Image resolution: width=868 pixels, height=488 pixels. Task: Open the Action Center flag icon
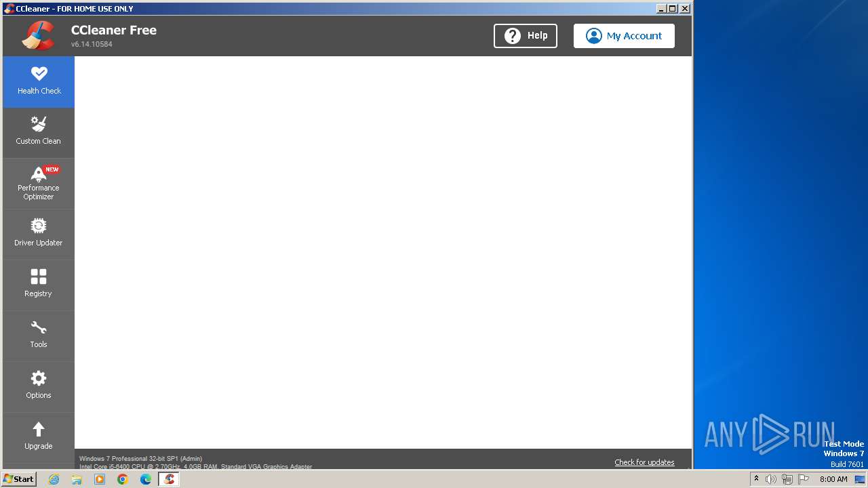coord(804,479)
